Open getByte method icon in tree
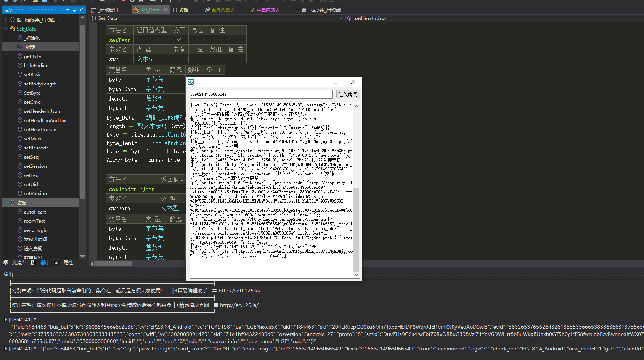The image size is (644, 360). [x=20, y=56]
